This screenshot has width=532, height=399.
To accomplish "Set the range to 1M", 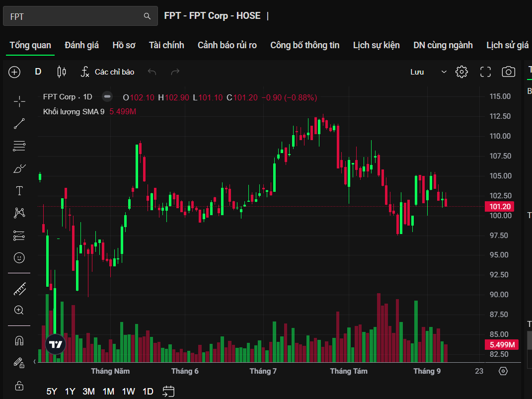I will click(x=109, y=392).
